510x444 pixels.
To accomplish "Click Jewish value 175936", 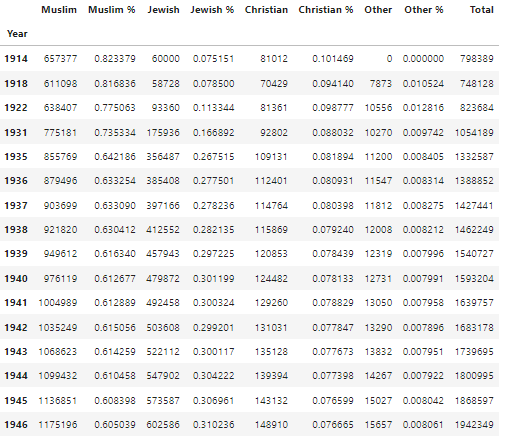I will 163,133.
